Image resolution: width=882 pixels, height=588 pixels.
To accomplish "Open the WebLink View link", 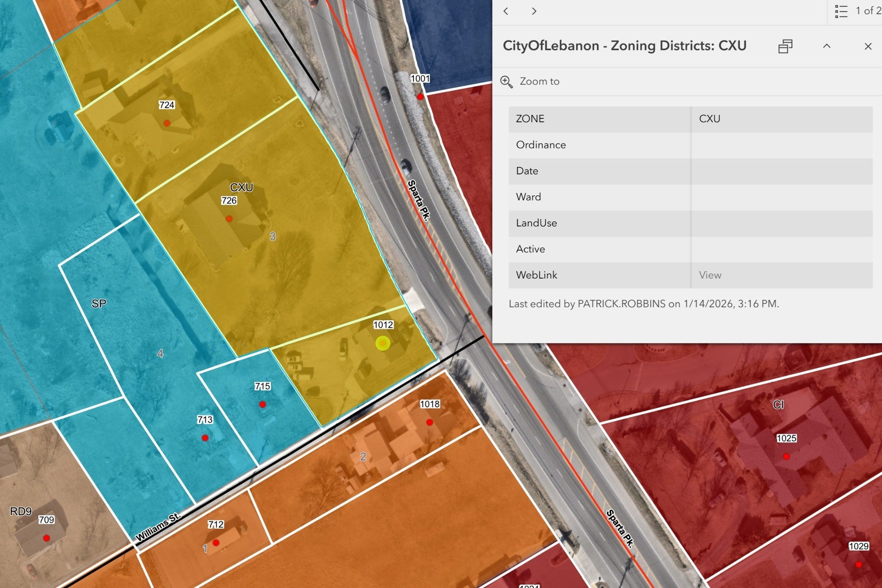I will (x=710, y=275).
